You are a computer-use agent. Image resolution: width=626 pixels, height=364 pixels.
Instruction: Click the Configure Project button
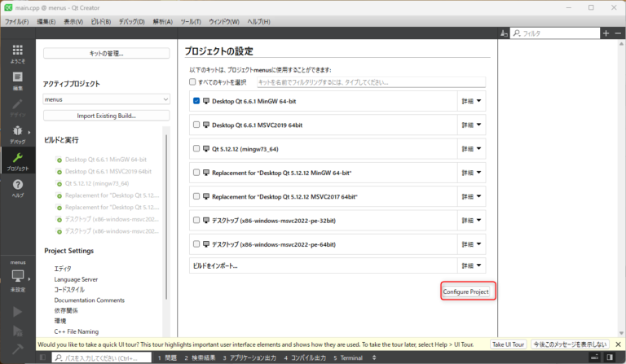pos(469,292)
